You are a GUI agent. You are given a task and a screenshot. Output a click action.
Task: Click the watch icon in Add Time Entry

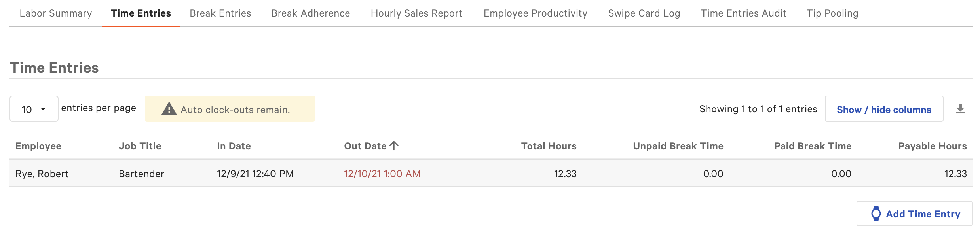[x=875, y=213]
